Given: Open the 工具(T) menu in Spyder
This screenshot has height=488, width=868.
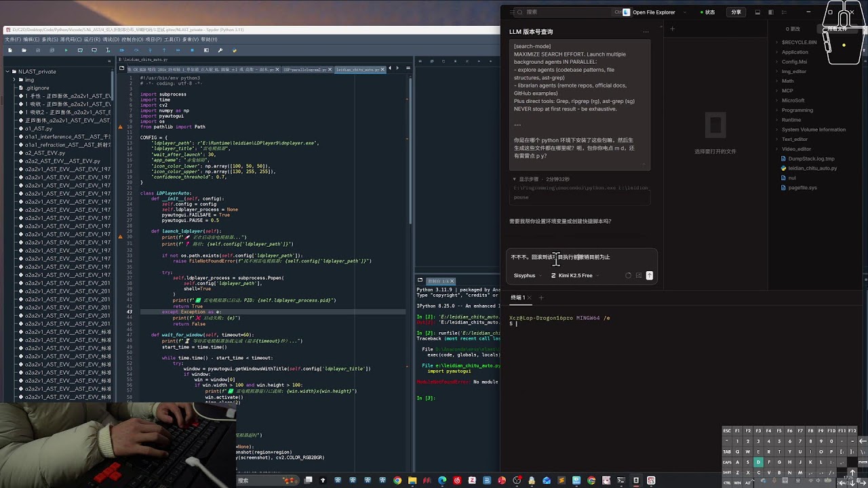Looking at the screenshot, I should pos(172,39).
